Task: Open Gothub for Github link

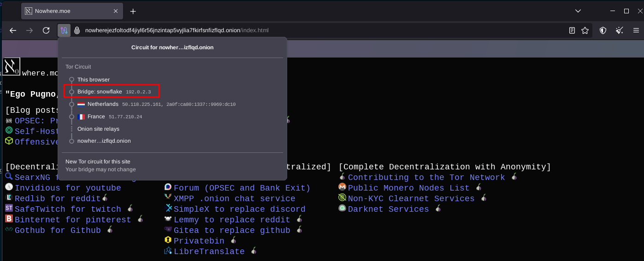Action: click(x=58, y=231)
